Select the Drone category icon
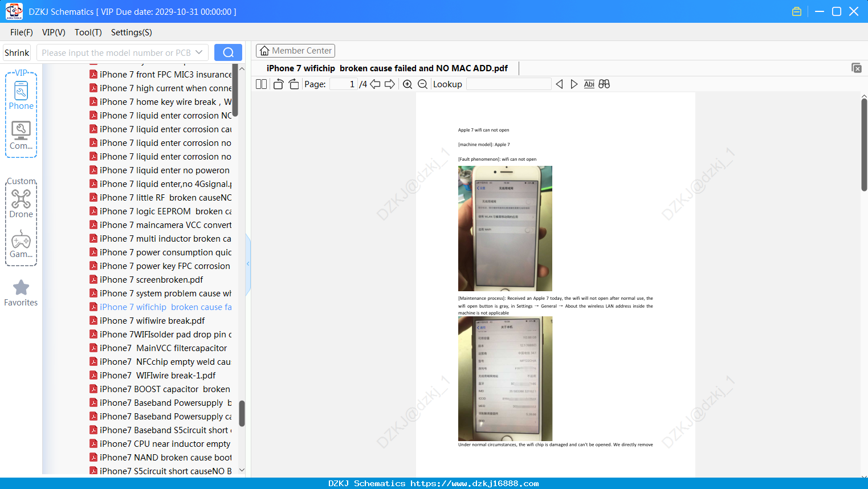The image size is (868, 489). pos(21,203)
